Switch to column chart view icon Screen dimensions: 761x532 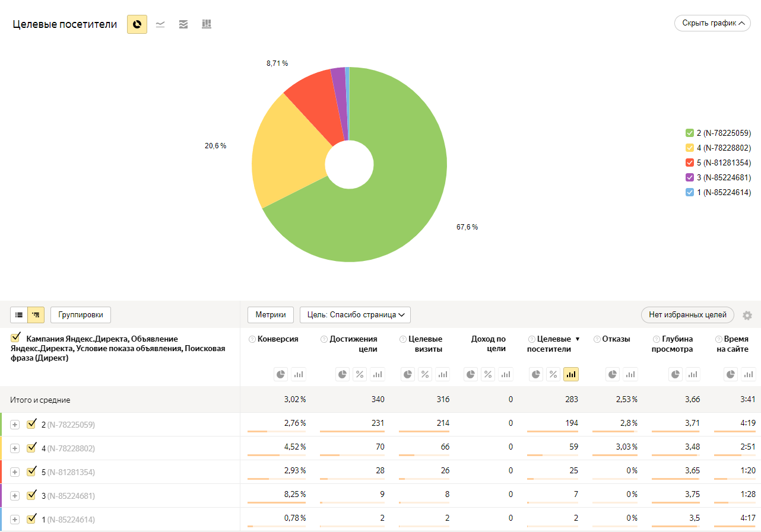pyautogui.click(x=207, y=24)
